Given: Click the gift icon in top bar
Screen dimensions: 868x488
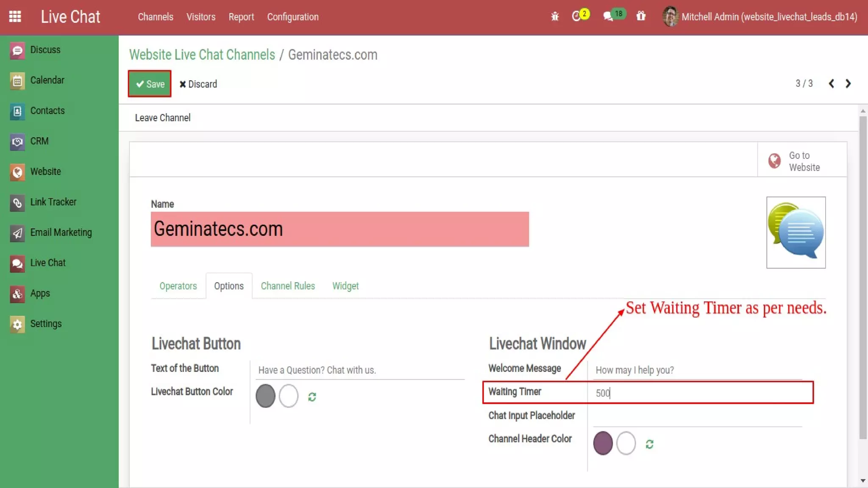Looking at the screenshot, I should [x=641, y=16].
